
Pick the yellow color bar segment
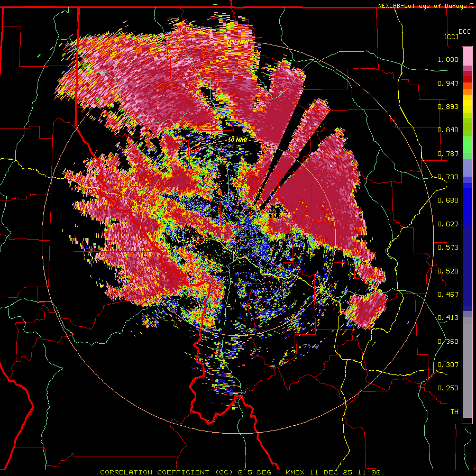(467, 104)
